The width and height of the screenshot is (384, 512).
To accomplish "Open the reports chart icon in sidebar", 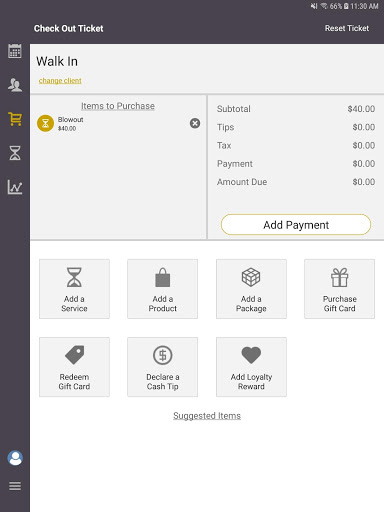I will (15, 187).
